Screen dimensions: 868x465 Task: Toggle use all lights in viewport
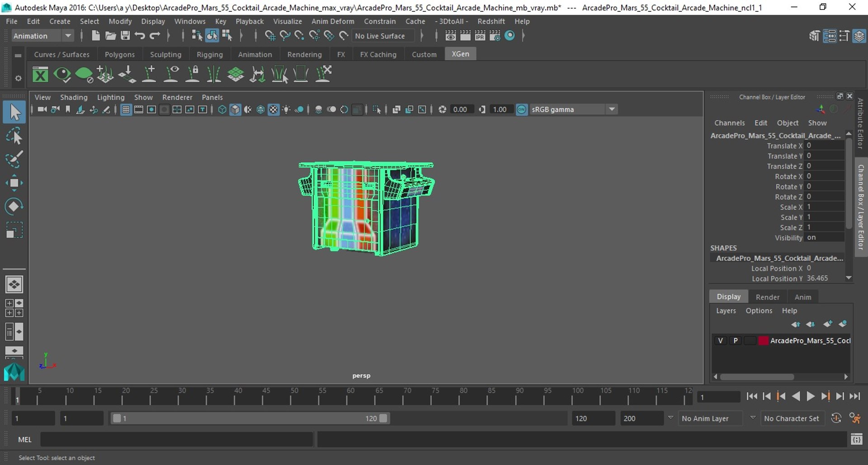[286, 109]
